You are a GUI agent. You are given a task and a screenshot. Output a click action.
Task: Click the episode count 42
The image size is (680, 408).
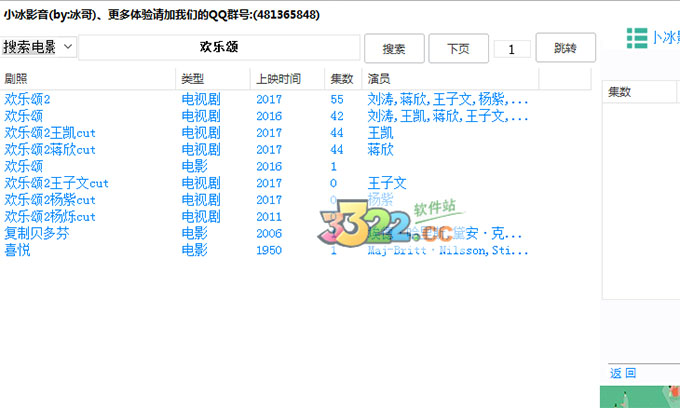tap(337, 116)
